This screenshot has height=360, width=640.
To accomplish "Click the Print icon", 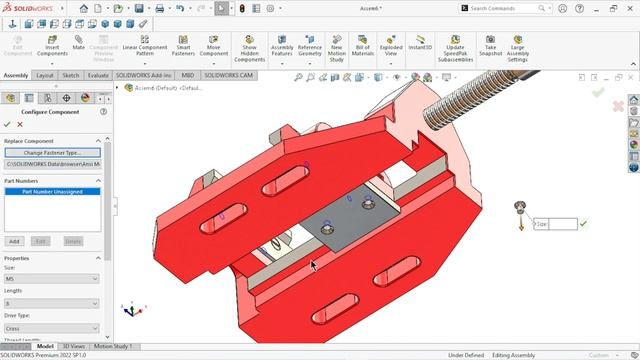I will 160,8.
